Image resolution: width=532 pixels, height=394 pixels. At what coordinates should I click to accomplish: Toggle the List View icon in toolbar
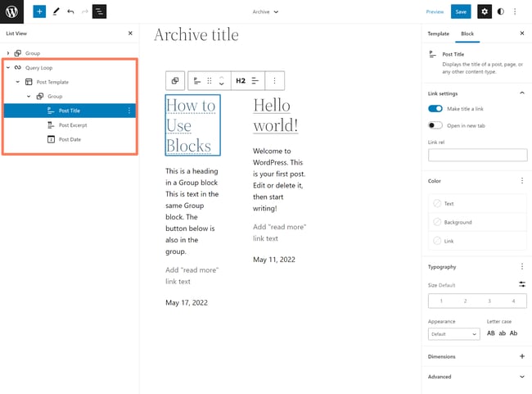tap(99, 11)
